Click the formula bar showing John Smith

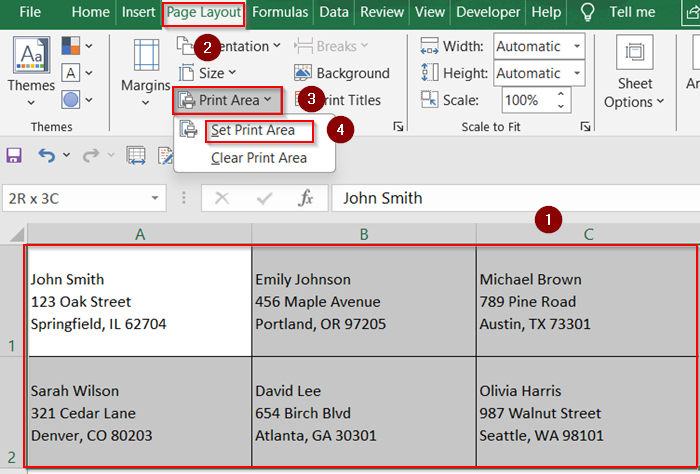click(516, 198)
